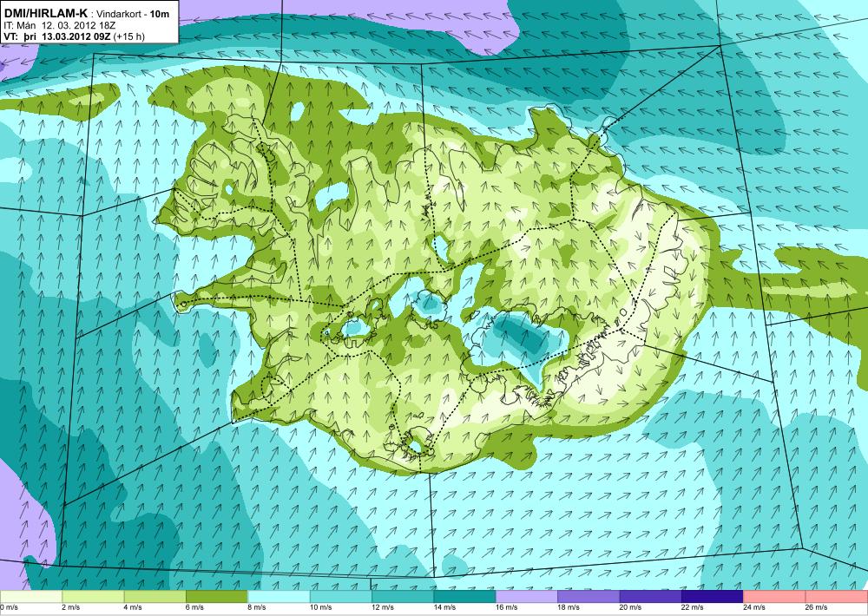Click the medium purple 18–20 m/s legend swatch
The height and width of the screenshot is (616, 868).
(x=589, y=597)
